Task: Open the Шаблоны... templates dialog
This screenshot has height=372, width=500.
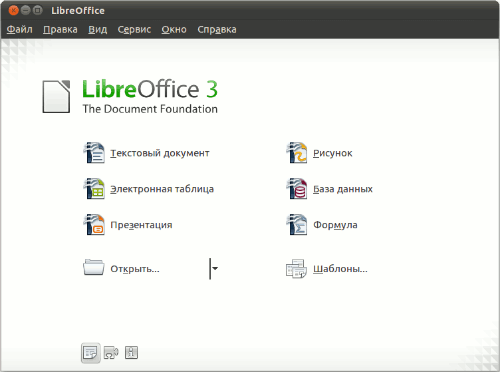Action: tap(327, 269)
